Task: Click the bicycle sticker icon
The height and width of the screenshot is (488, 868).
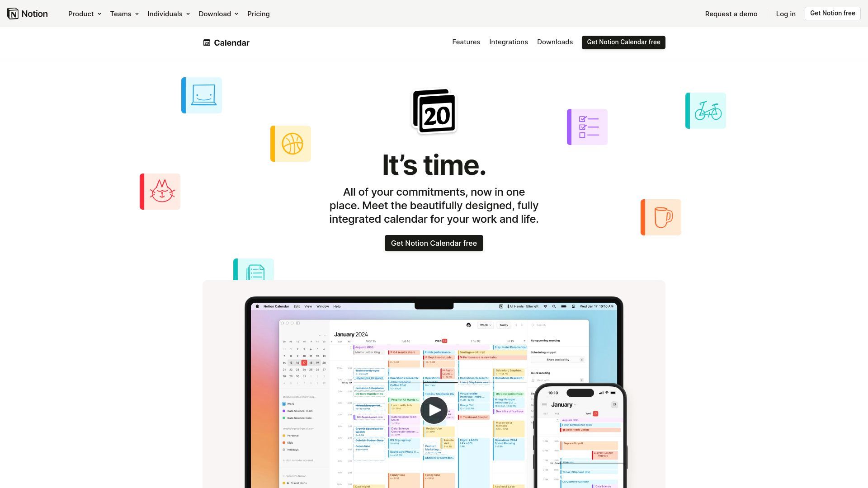Action: pos(707,111)
